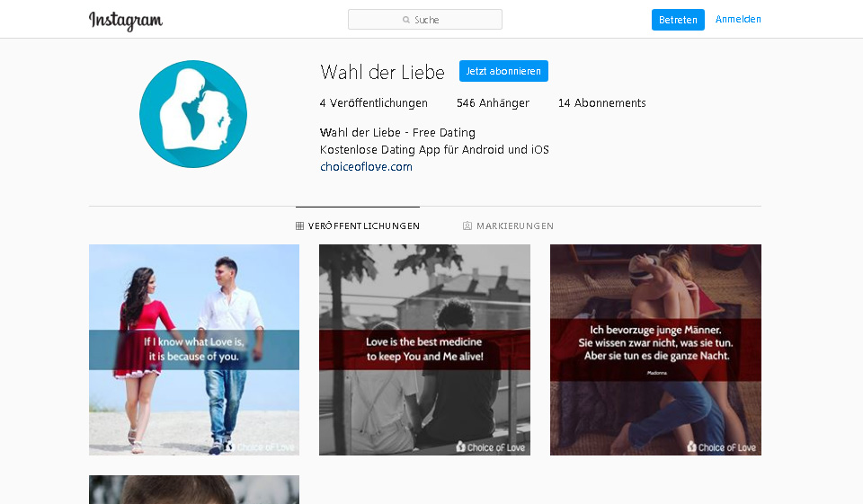
Task: Open the "Love is the best medicine" post
Action: click(424, 349)
